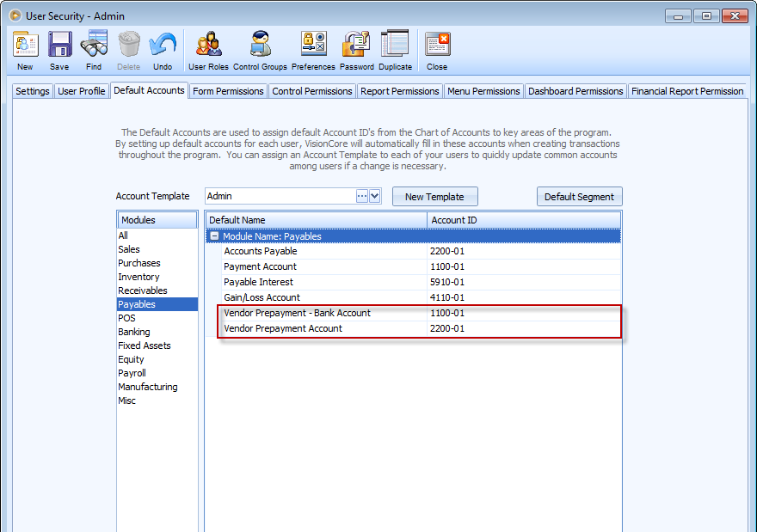Click the Account Template text field

click(280, 196)
